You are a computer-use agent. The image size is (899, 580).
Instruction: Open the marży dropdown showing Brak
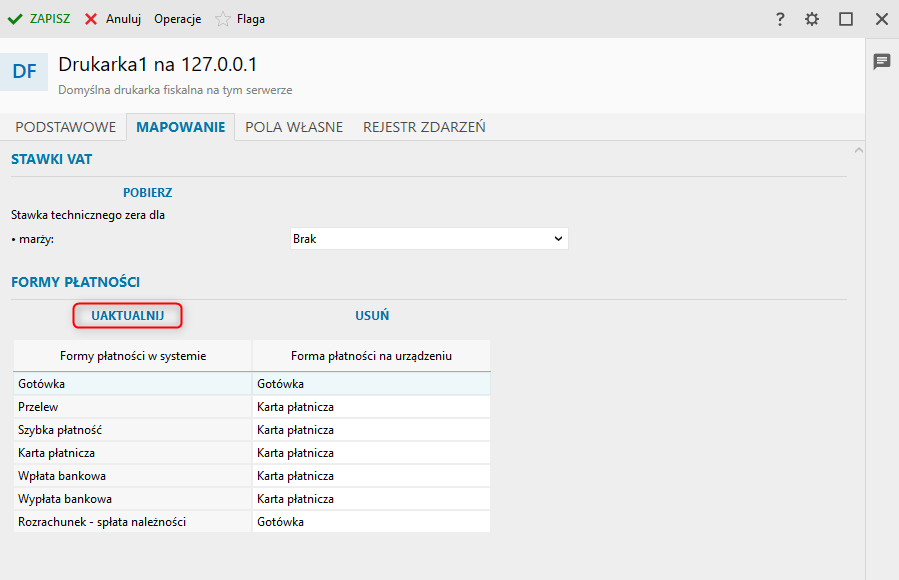[429, 238]
